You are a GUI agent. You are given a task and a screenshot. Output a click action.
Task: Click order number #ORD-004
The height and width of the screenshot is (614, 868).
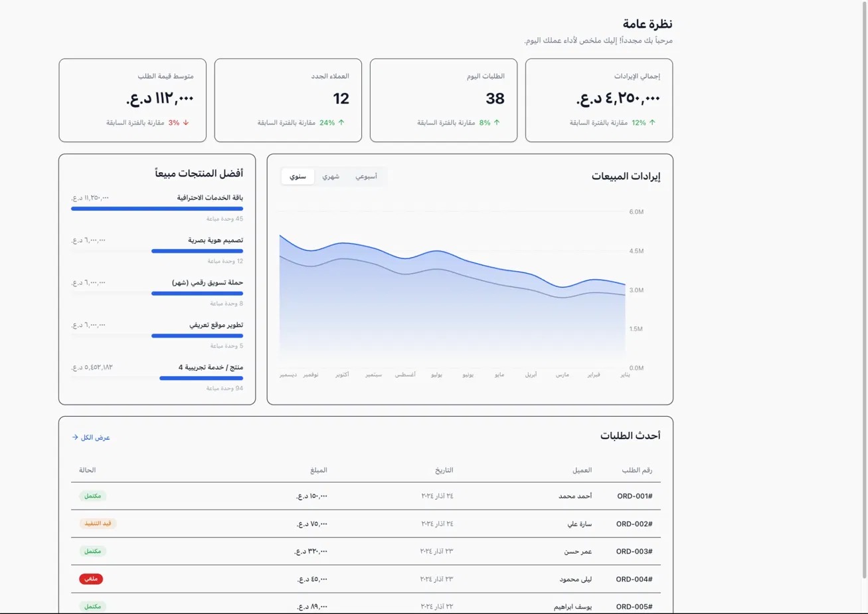(634, 579)
